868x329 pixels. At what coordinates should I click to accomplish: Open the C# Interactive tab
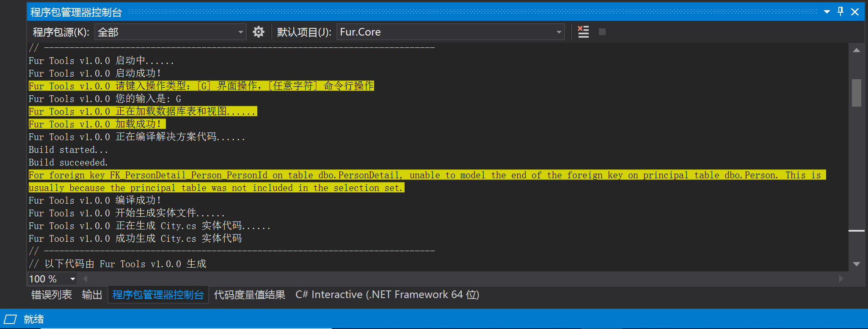point(387,295)
